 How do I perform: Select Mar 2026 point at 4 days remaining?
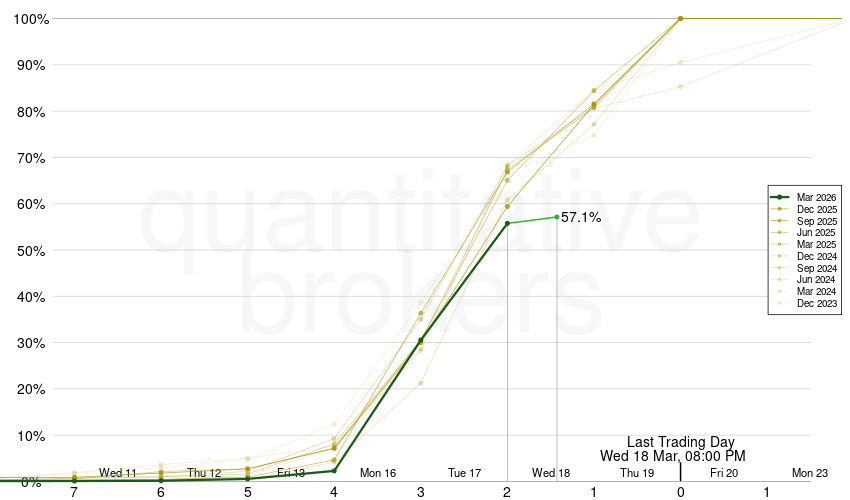(x=334, y=471)
